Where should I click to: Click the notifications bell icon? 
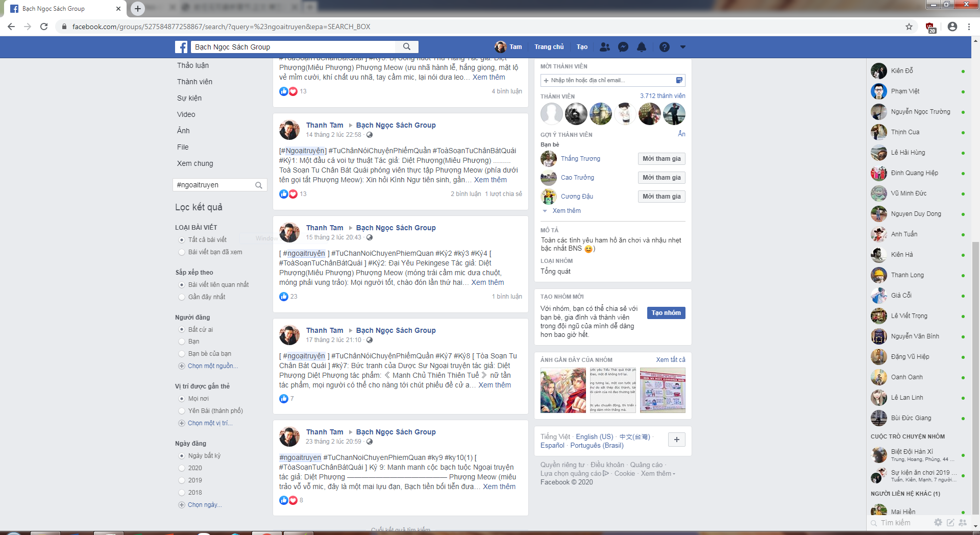coord(642,47)
